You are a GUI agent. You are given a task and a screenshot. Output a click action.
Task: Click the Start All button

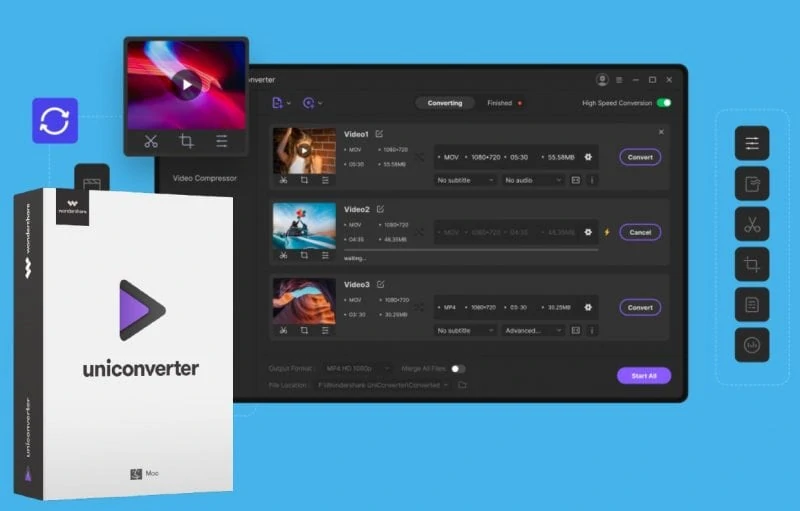644,376
